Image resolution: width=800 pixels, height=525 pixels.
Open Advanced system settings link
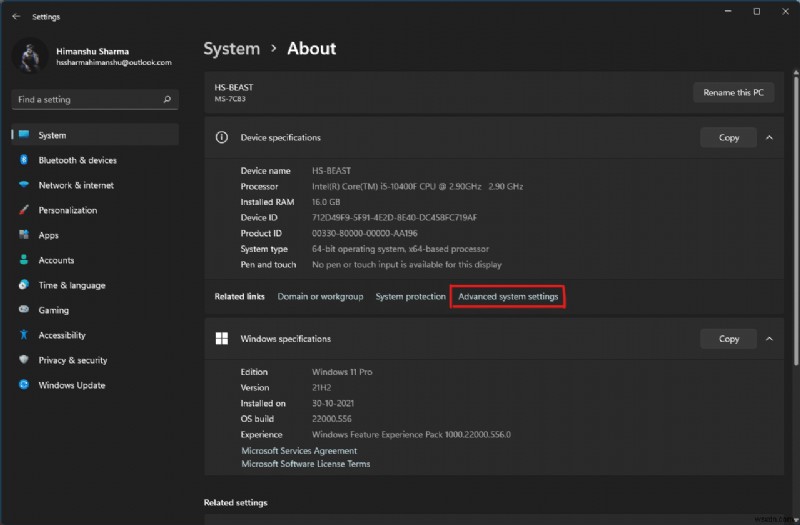[x=508, y=296]
